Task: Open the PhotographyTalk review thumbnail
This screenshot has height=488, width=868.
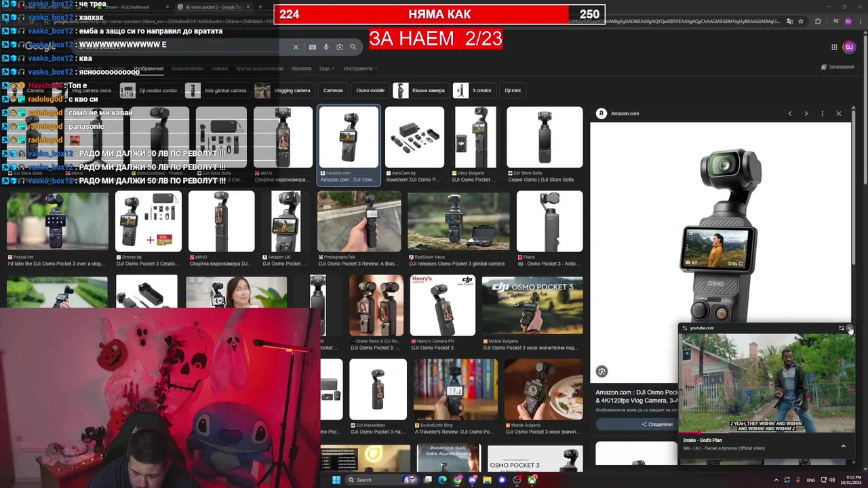Action: coord(359,222)
